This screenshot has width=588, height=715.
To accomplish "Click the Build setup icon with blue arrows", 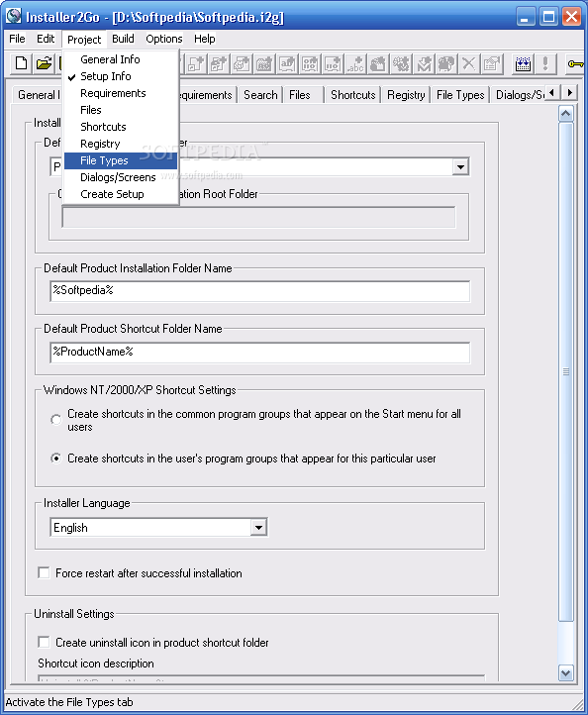I will pyautogui.click(x=523, y=63).
